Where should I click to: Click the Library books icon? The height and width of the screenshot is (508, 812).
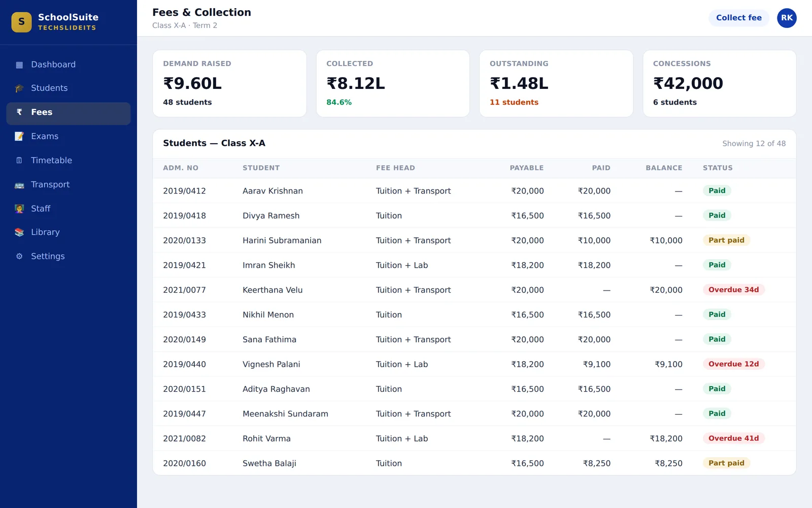coord(19,232)
